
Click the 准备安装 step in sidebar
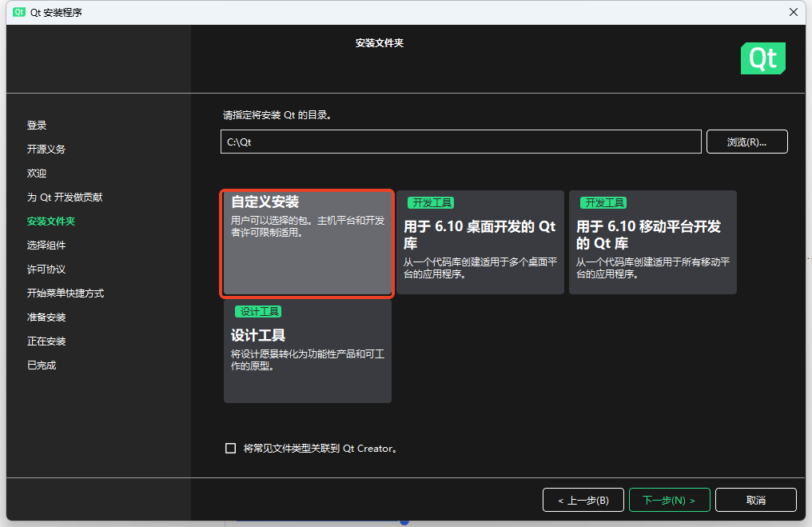click(x=46, y=317)
